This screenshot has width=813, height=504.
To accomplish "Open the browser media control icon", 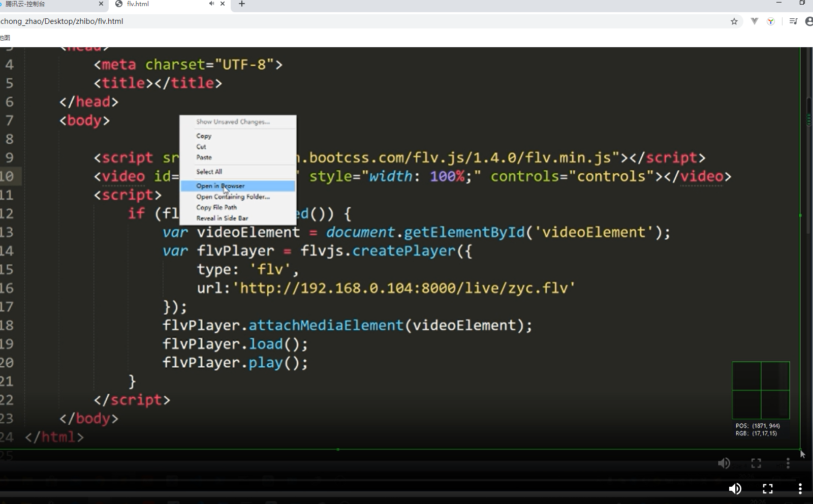I will (793, 21).
